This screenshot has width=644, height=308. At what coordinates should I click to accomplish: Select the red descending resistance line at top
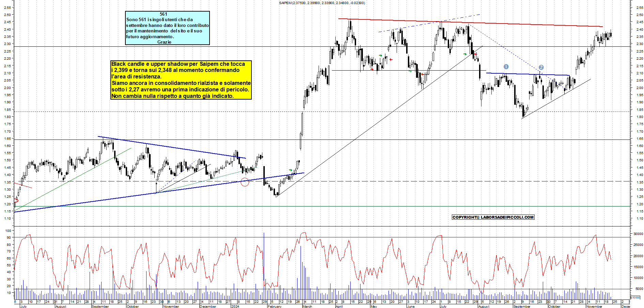[470, 23]
